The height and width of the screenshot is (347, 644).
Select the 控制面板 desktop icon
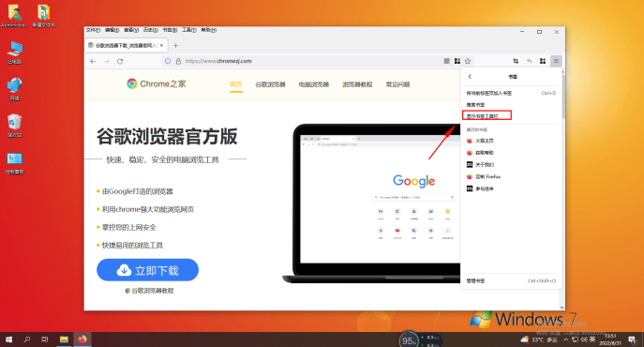coord(14,163)
